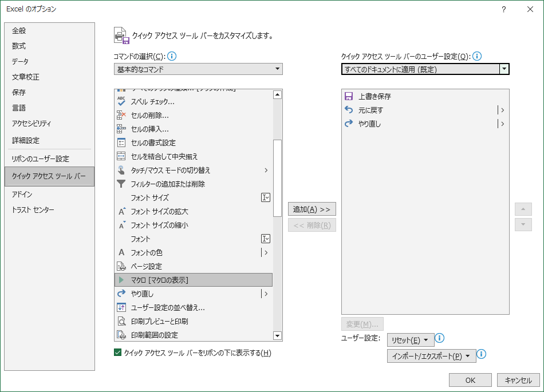This screenshot has height=392, width=544.
Task: Click the マクロの表示 play icon
Action: 121,280
